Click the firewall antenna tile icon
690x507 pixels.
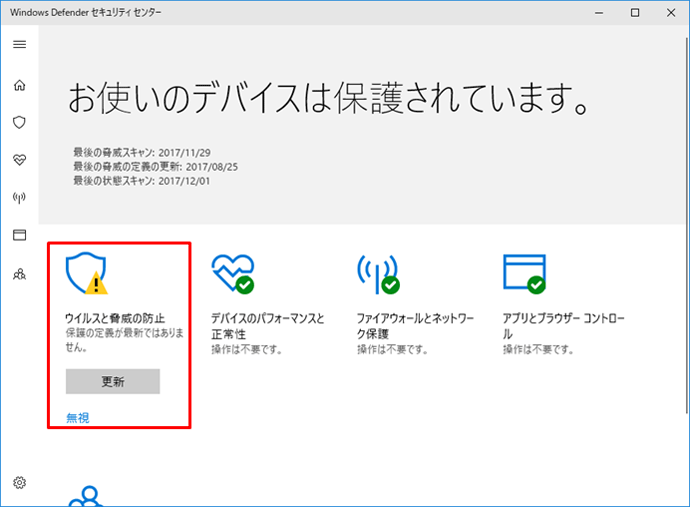point(377,272)
